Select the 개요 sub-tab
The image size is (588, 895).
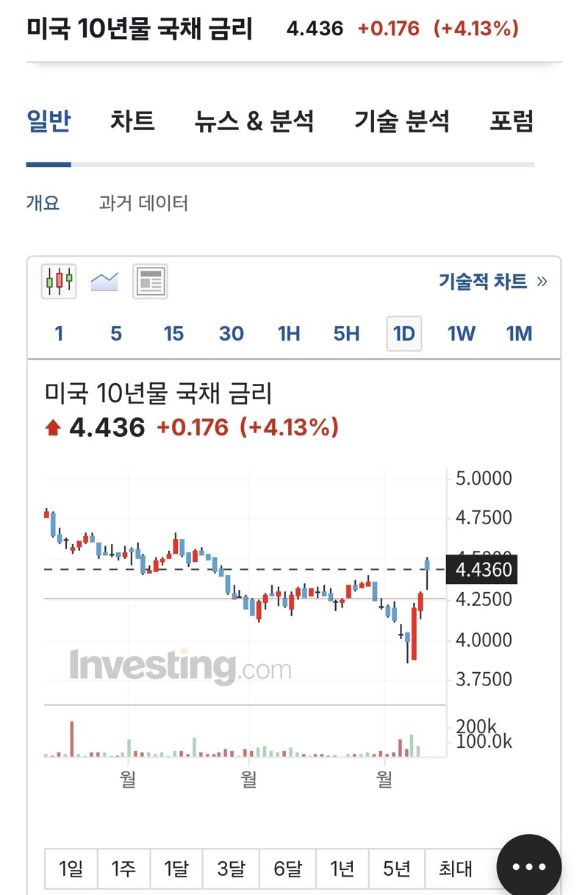[x=43, y=204]
